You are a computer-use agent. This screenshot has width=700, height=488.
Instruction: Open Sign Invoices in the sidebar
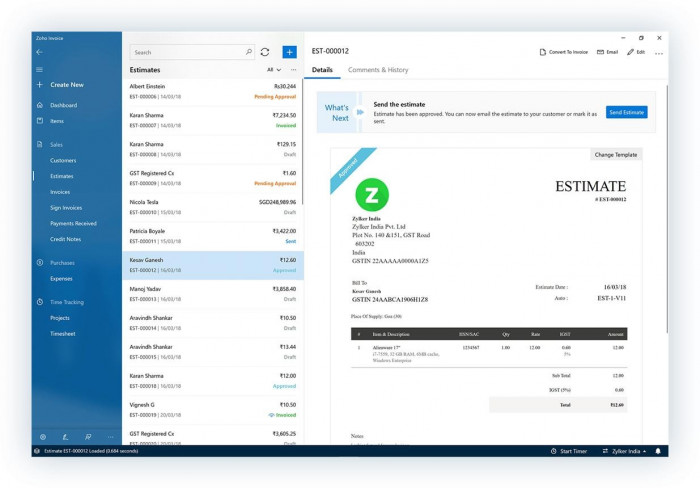pyautogui.click(x=66, y=208)
